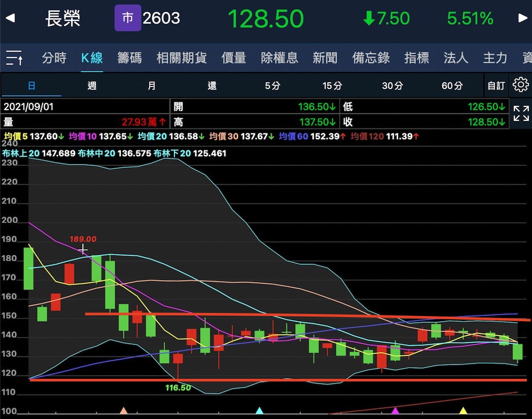532x419 pixels.
Task: Tap the yellow triangle marker on axis
Action: tap(463, 410)
